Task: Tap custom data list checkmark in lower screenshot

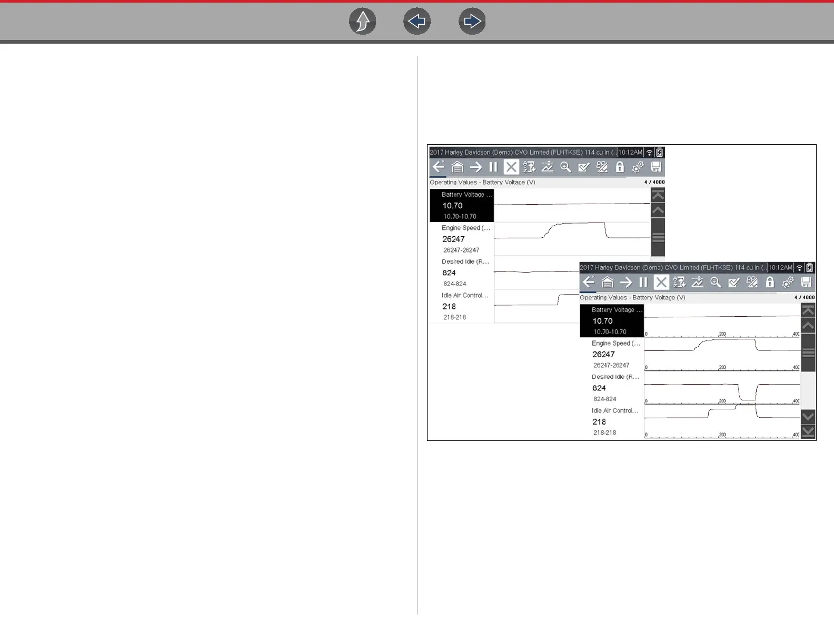Action: point(734,282)
